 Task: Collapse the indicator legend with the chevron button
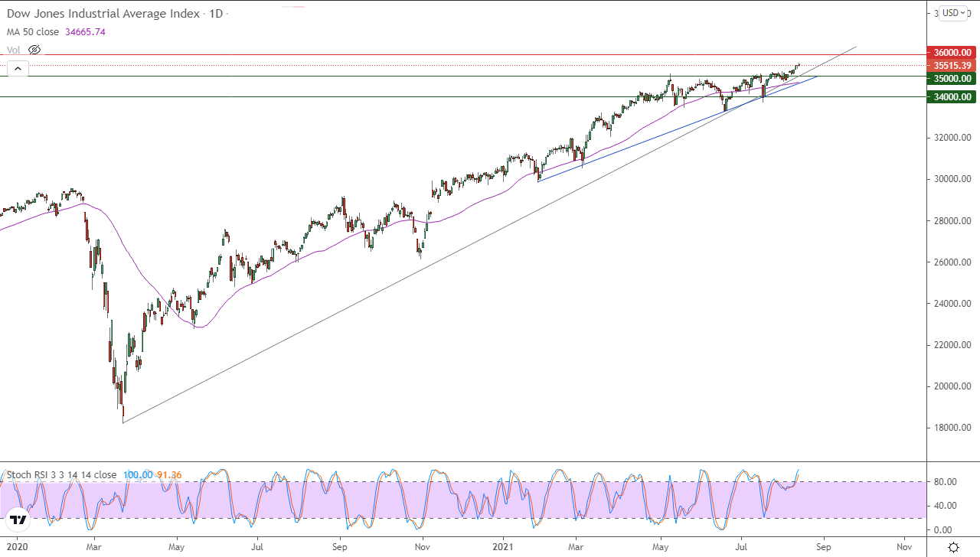(x=18, y=68)
